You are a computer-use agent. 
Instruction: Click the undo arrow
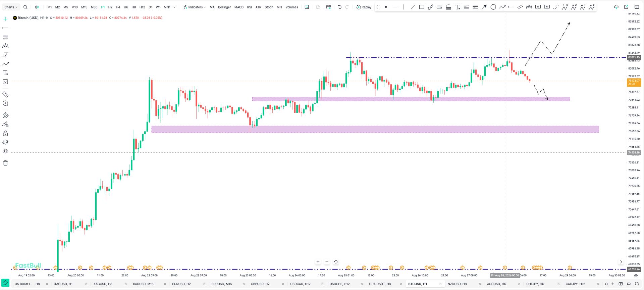tap(339, 7)
